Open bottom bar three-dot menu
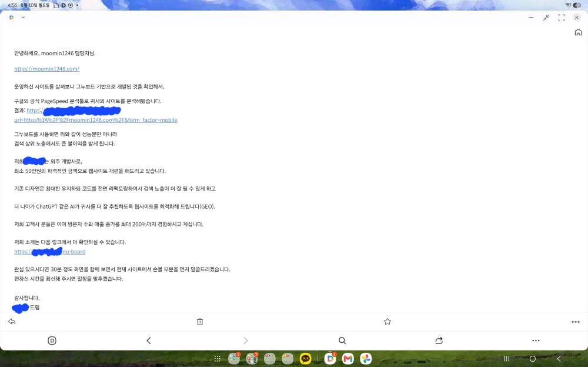This screenshot has width=588, height=367. (536, 341)
